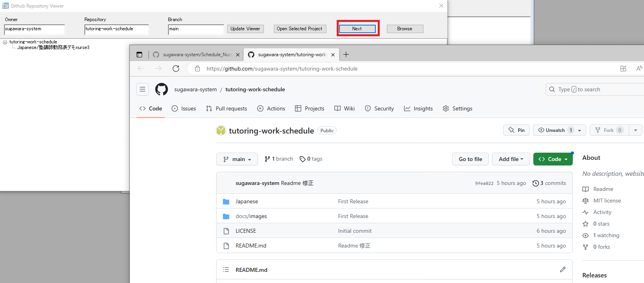Select the Japanese/塾講師勤務表デモnurse3 tree item

pyautogui.click(x=53, y=47)
